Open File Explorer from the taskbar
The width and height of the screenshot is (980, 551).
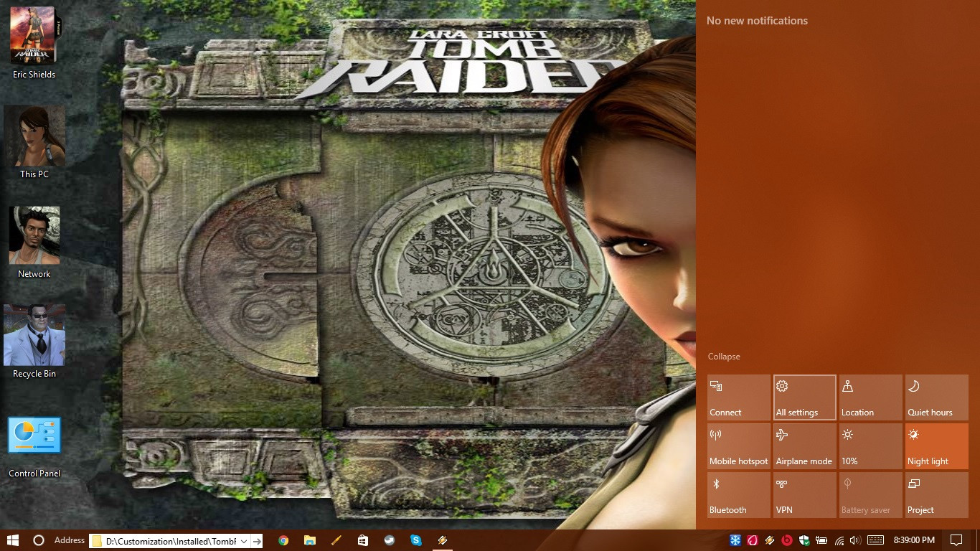[310, 540]
